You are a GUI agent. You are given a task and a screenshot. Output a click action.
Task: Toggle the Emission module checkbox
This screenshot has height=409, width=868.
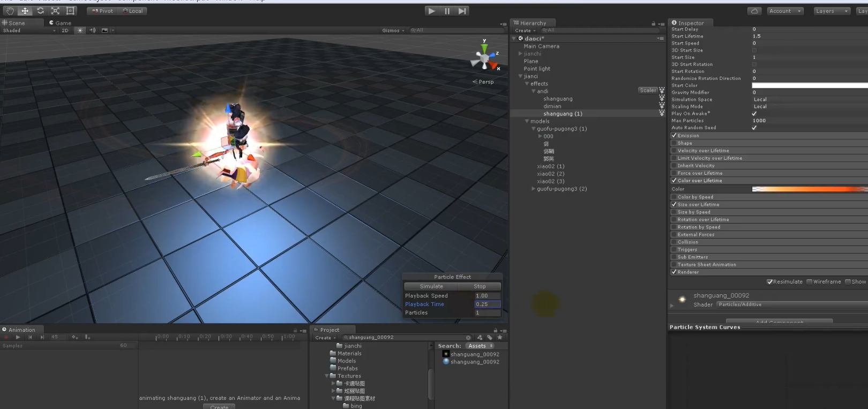[674, 136]
